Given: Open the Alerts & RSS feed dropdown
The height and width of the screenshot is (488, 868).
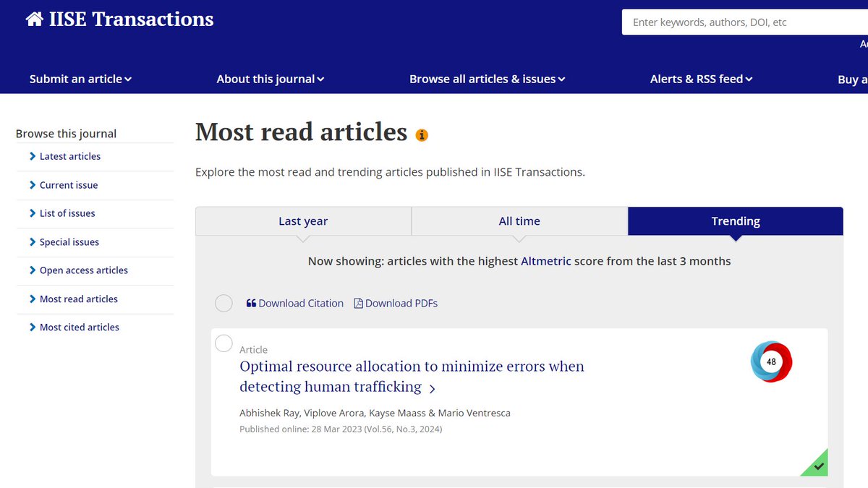Looking at the screenshot, I should [702, 79].
